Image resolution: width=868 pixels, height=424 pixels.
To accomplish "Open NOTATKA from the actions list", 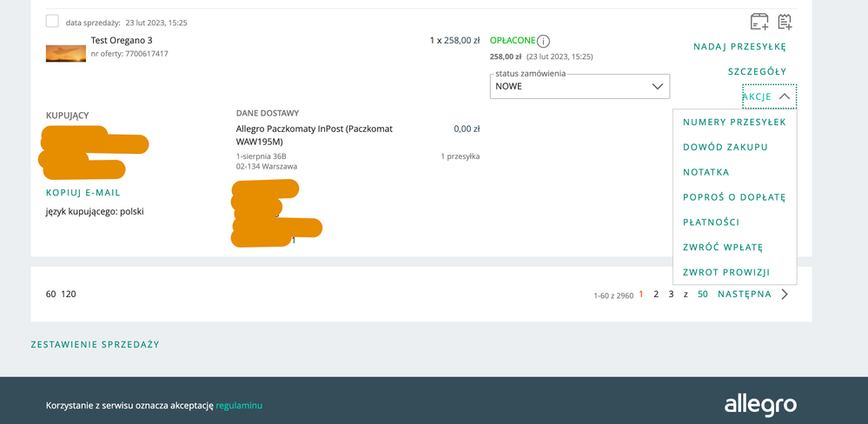I will tap(706, 173).
